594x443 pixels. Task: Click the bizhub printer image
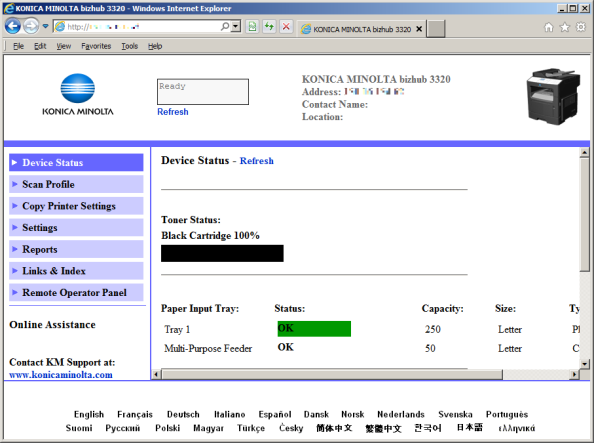[x=553, y=96]
